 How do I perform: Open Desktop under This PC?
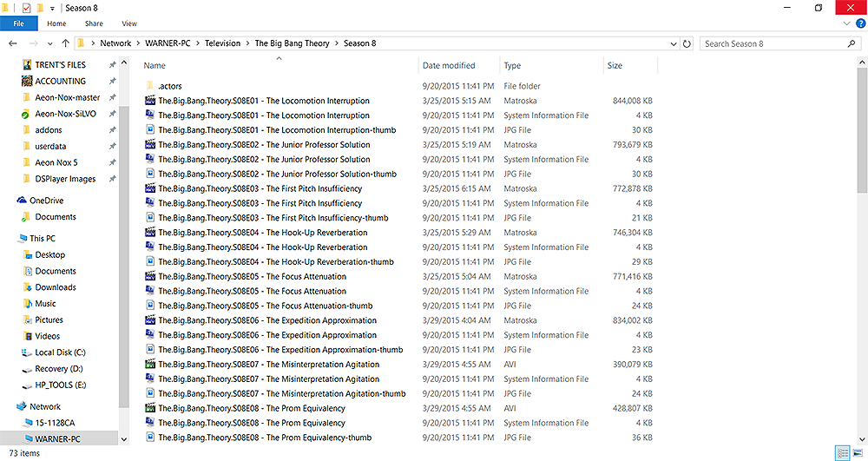pyautogui.click(x=49, y=254)
